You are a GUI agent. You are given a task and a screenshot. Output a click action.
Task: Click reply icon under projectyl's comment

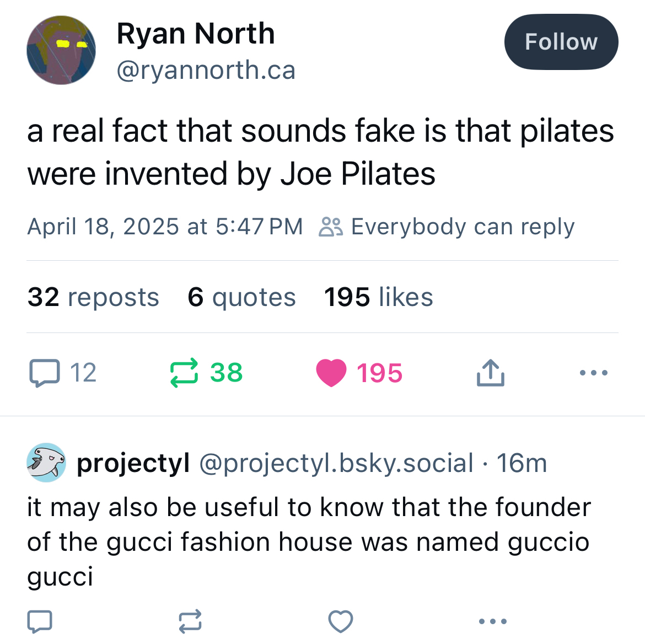[40, 621]
